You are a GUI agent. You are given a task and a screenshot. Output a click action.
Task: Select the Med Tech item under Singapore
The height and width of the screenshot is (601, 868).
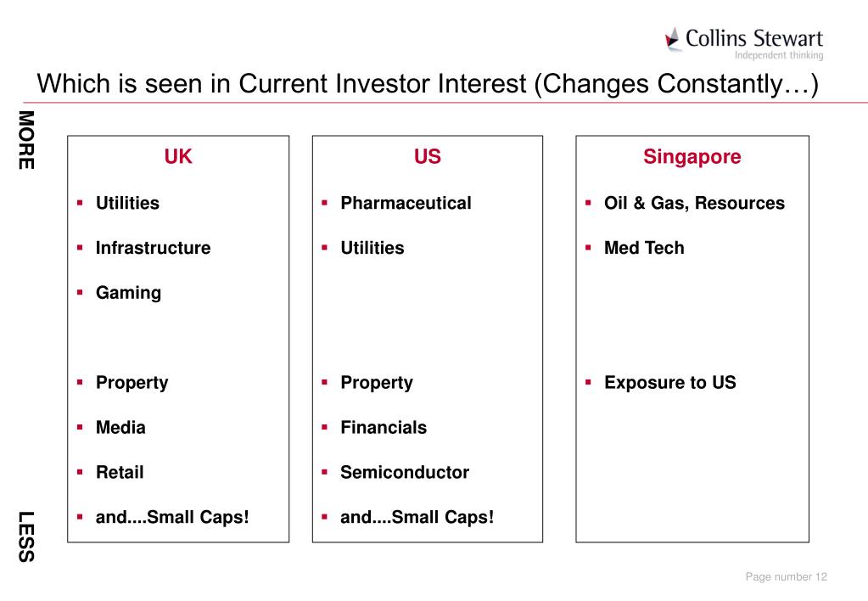click(644, 248)
